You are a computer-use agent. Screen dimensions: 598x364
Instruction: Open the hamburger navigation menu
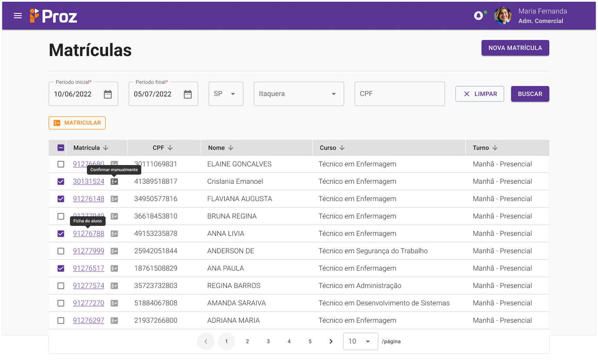pyautogui.click(x=18, y=16)
